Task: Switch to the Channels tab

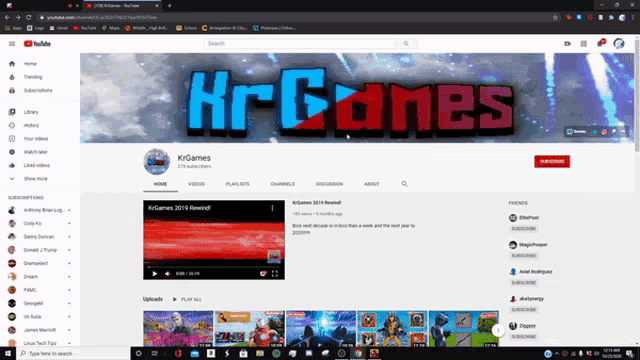Action: point(282,184)
